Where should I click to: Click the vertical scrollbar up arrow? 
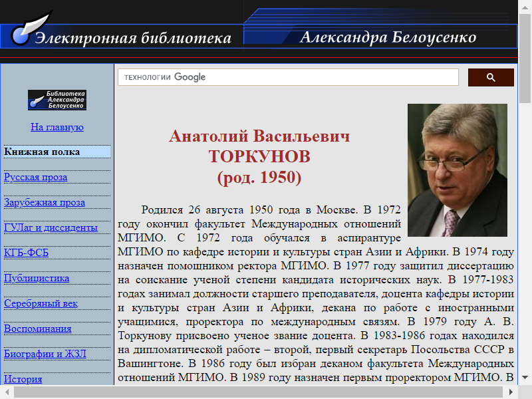click(525, 8)
